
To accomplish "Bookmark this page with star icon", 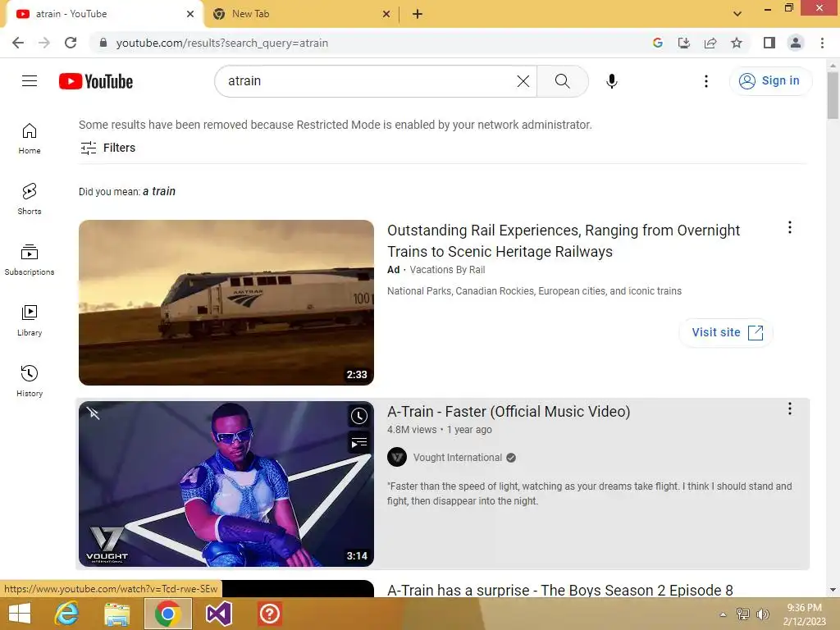I will (737, 43).
